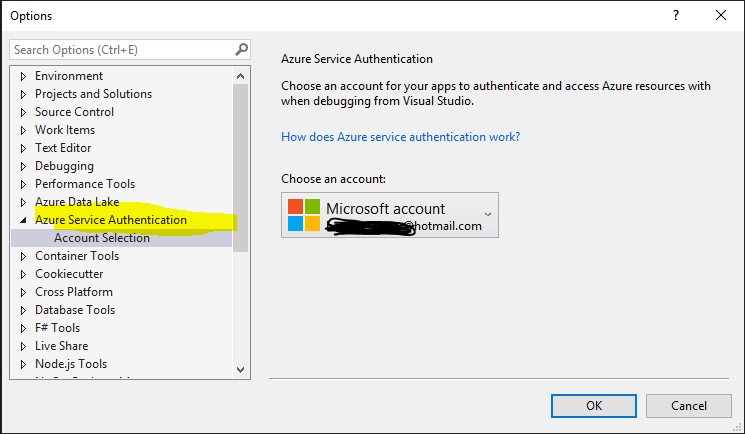
Task: Open 'How does Azure service authentication work?' link
Action: [x=401, y=137]
